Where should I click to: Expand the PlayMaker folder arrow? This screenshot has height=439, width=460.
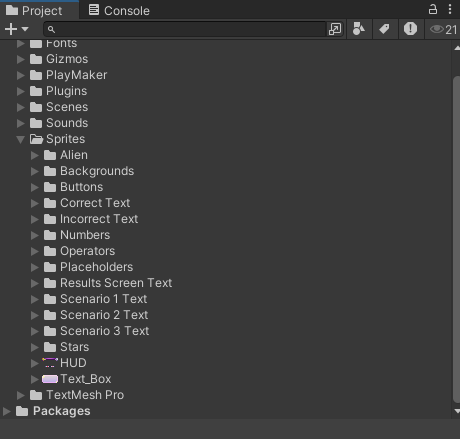tap(21, 75)
